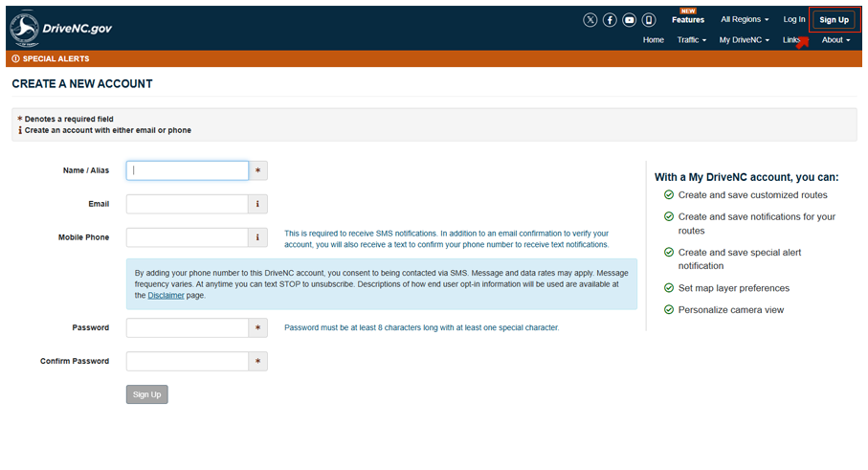Click checkmark icon next to special alert notification
Screen dimensions: 868x470
(x=669, y=252)
